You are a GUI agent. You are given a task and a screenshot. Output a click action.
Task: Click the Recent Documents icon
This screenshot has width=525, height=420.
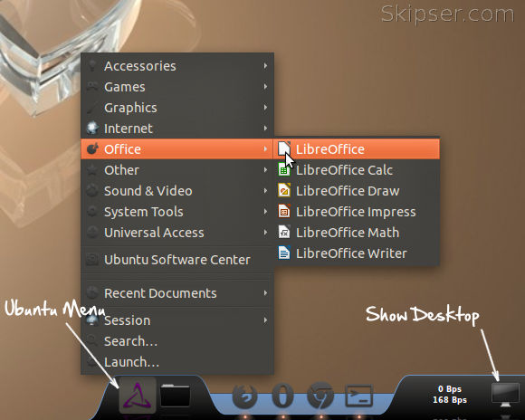click(x=92, y=292)
